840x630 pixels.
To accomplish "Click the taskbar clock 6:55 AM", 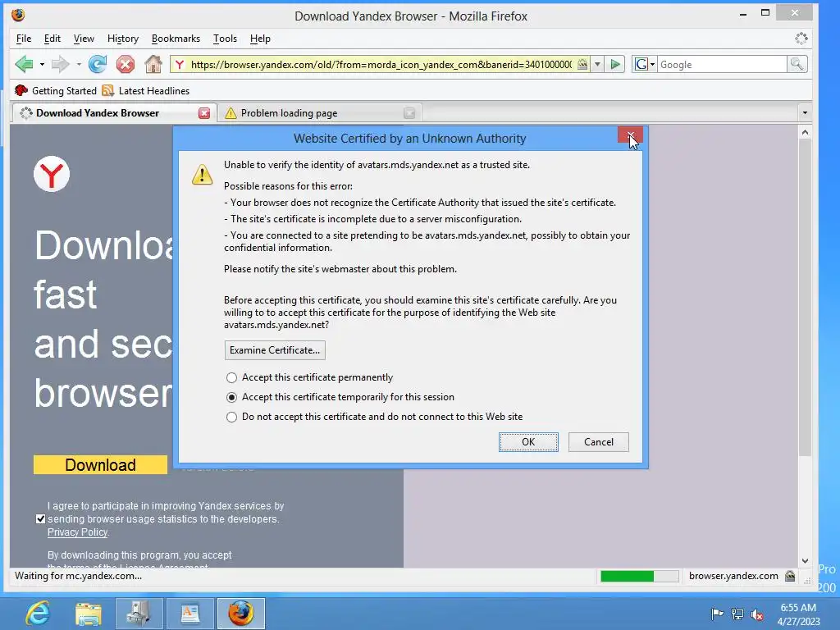I will pos(797,608).
